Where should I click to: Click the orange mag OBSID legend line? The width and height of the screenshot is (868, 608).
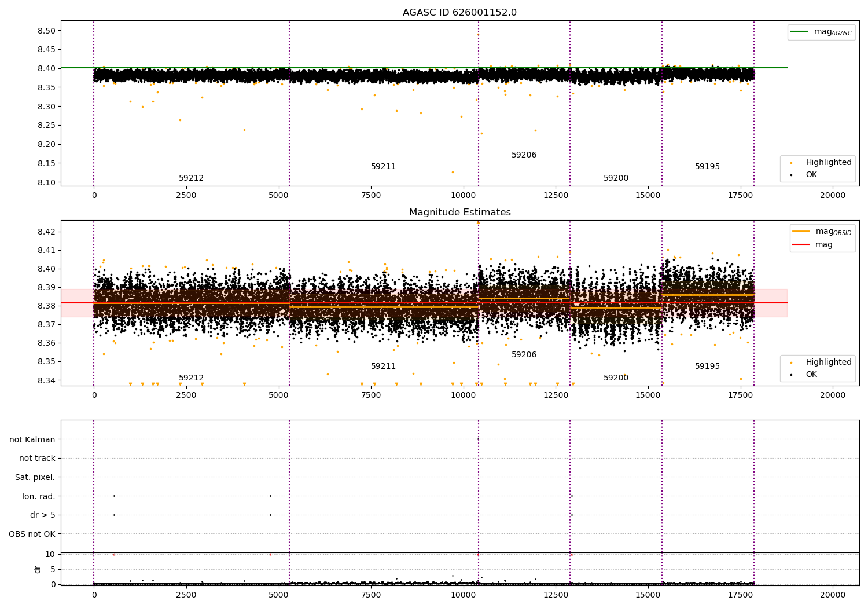point(801,232)
